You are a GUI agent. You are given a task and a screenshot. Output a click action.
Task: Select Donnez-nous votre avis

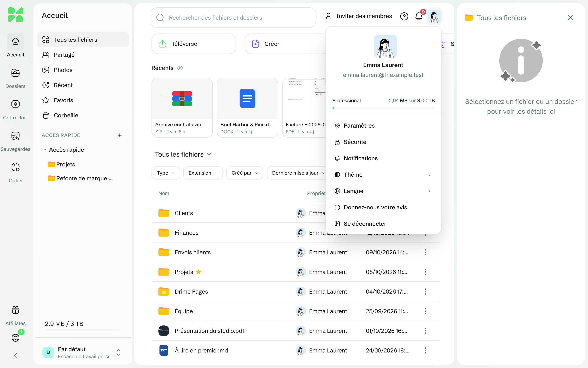[383, 207]
